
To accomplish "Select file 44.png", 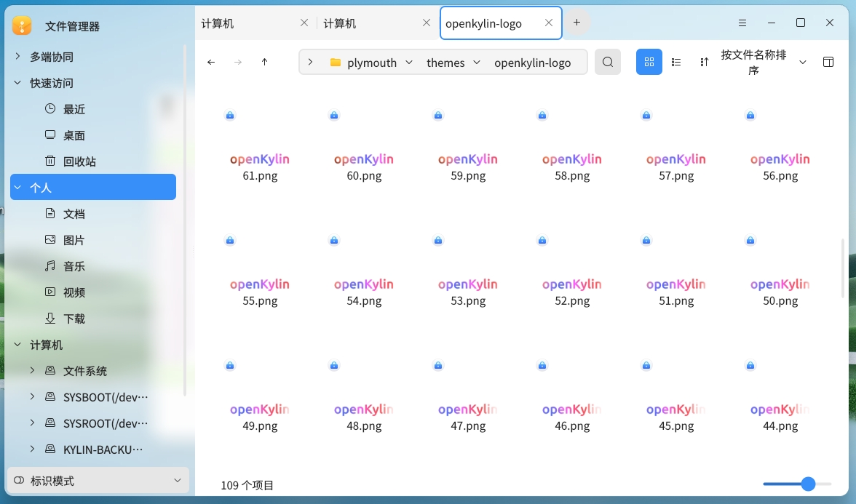I will [780, 396].
